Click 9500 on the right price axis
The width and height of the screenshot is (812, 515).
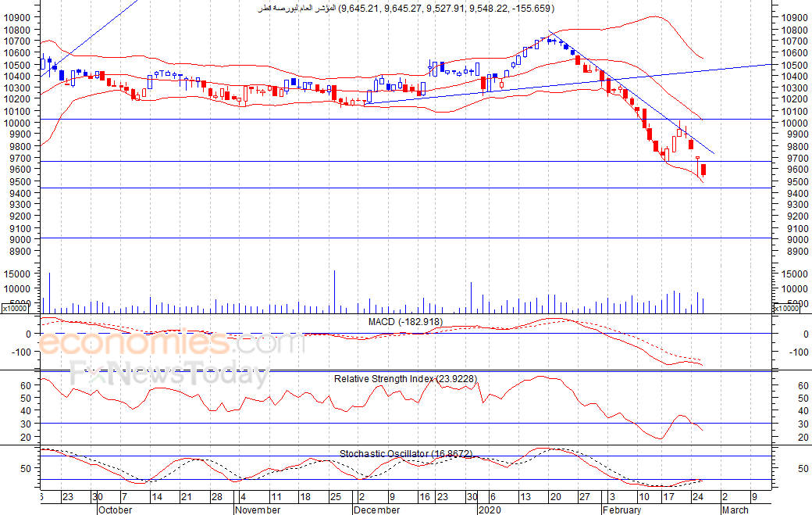click(797, 181)
